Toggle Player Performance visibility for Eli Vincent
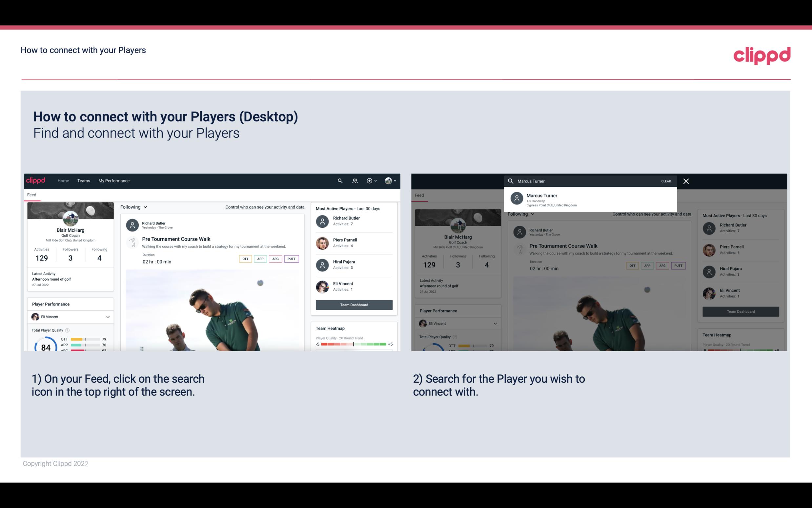Viewport: 812px width, 508px height. pyautogui.click(x=107, y=317)
